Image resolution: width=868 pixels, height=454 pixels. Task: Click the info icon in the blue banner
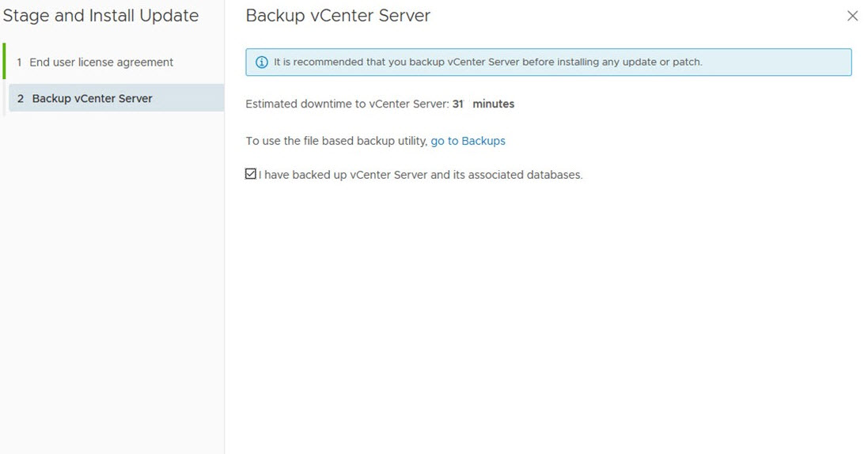click(261, 62)
